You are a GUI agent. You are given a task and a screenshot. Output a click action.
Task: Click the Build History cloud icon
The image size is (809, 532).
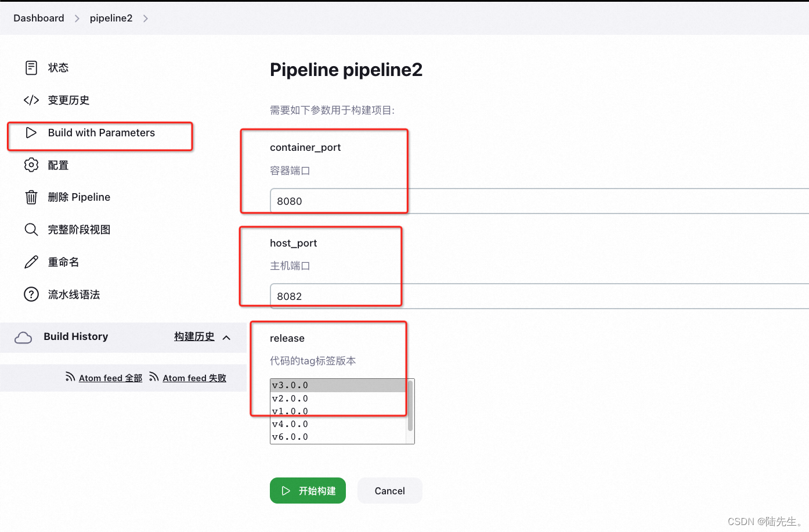tap(23, 338)
